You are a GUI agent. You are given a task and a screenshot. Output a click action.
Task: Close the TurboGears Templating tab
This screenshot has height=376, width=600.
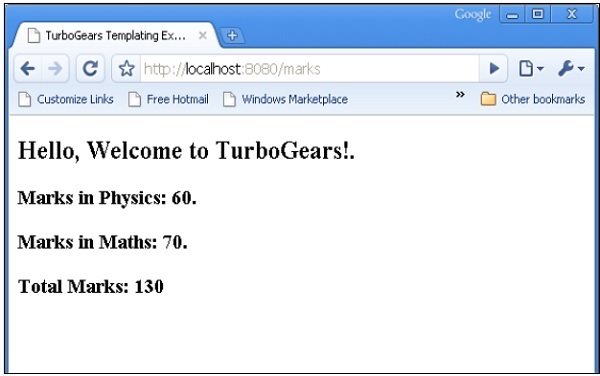(x=203, y=36)
